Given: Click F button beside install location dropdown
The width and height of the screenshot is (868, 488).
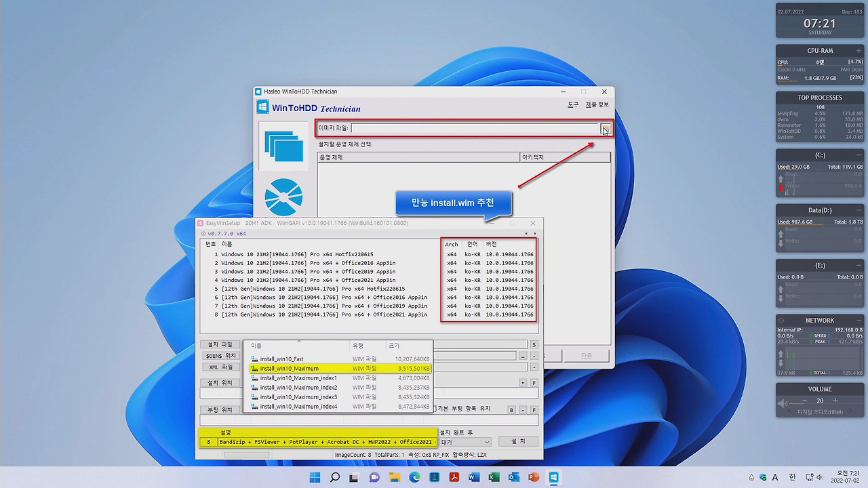Looking at the screenshot, I should pos(534,383).
